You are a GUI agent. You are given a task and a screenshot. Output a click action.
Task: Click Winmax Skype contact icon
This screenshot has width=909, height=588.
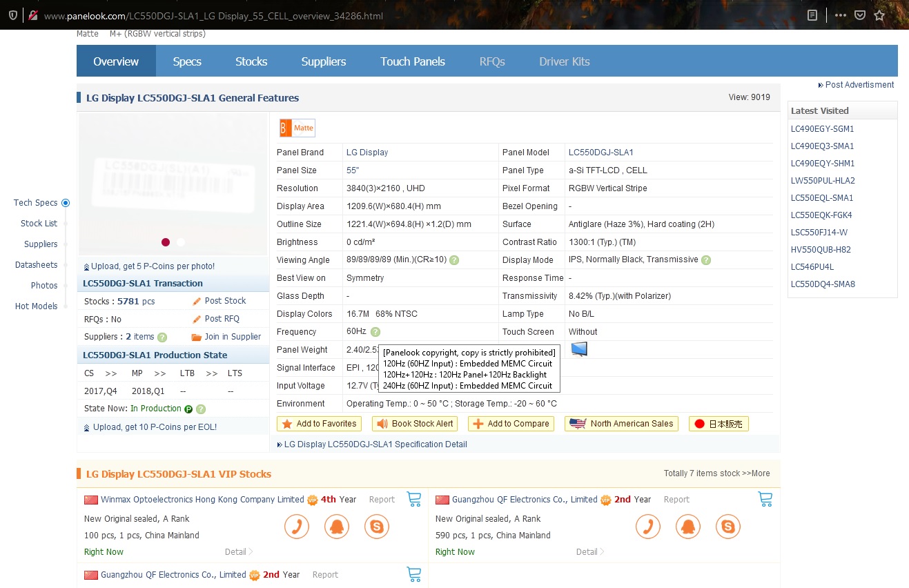377,527
